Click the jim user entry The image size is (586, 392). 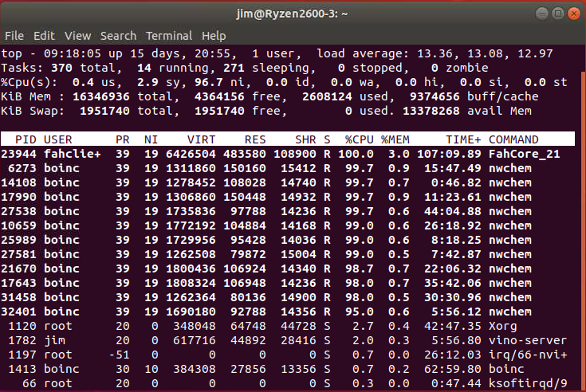click(x=54, y=340)
